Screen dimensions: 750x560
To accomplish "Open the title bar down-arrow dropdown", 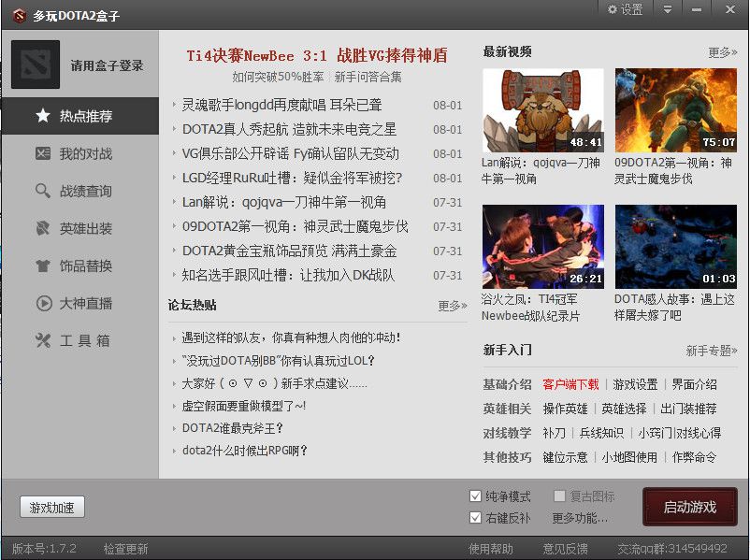I will pos(667,9).
